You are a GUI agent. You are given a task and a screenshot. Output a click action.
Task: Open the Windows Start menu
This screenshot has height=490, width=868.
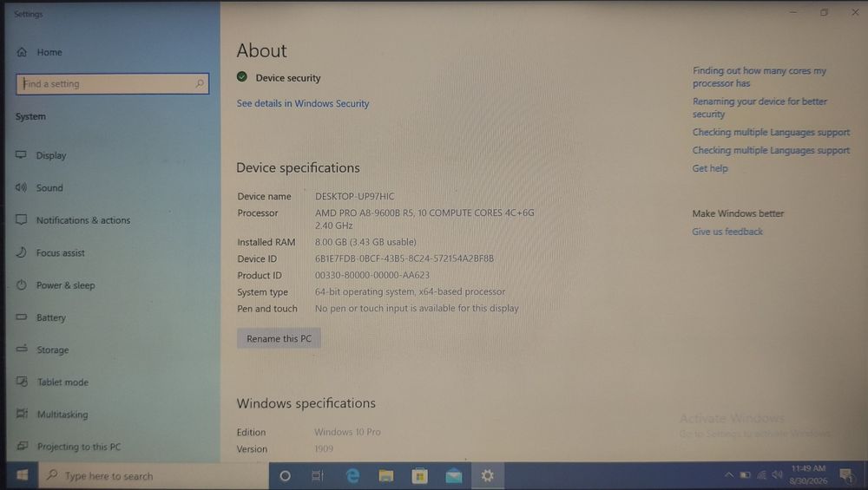23,475
